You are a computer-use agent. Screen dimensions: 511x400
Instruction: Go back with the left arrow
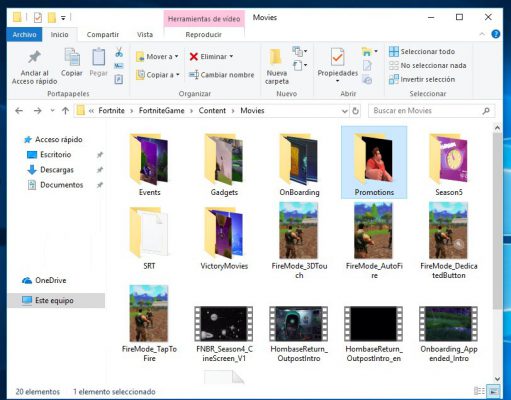[x=19, y=111]
